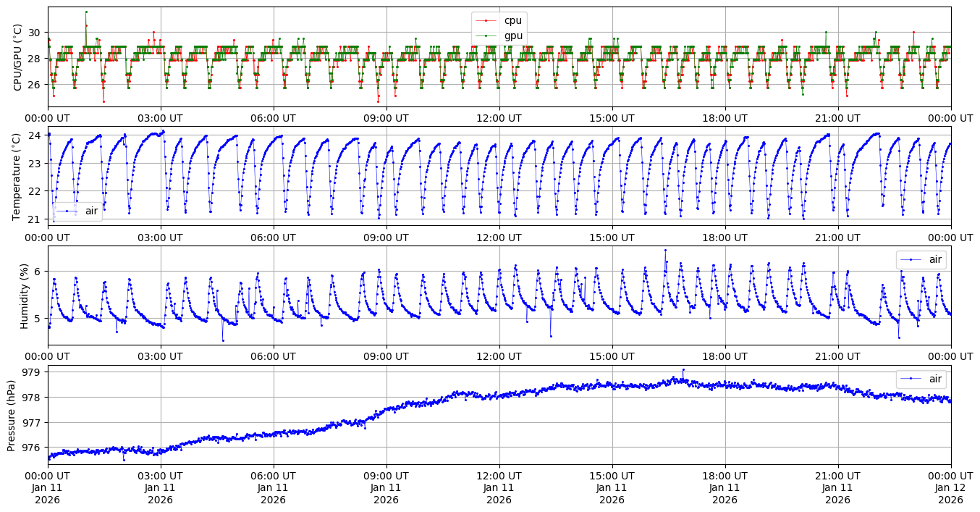Click the 30 tick on the CPU/GPU axis
Image resolution: width=980 pixels, height=512 pixels.
(35, 33)
